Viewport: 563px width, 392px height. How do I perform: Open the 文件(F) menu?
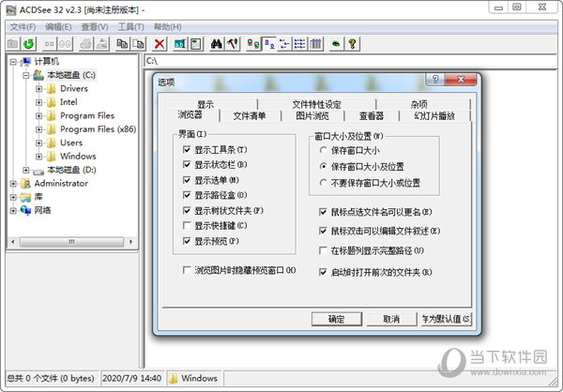pos(23,27)
